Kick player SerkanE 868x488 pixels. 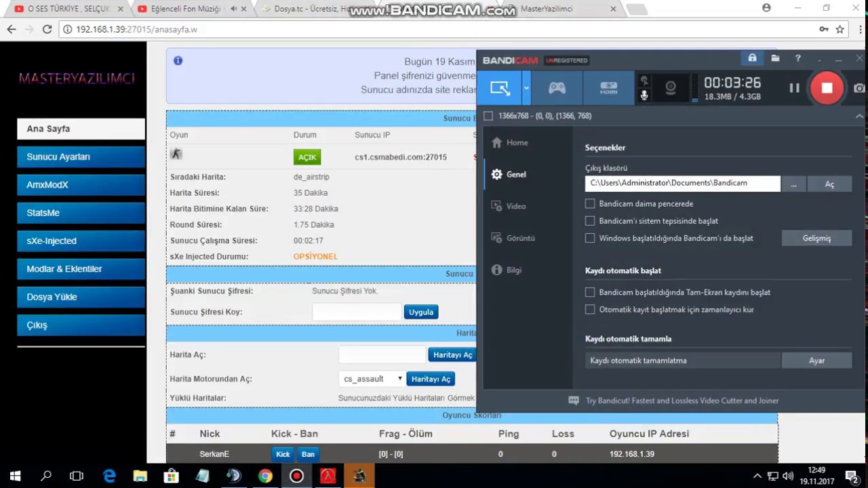pos(283,454)
